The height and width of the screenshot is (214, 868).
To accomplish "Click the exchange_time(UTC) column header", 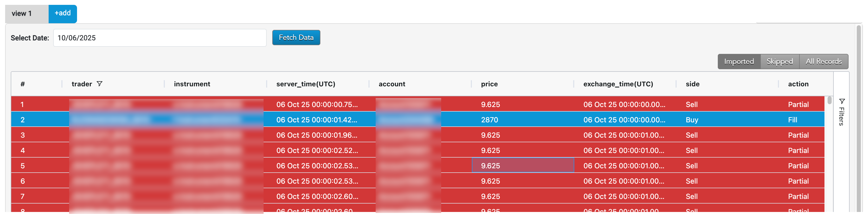I will point(618,84).
